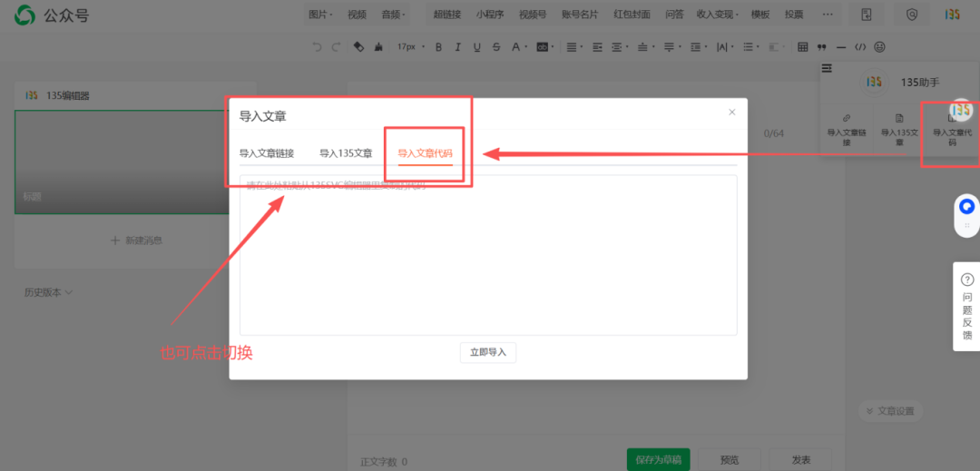This screenshot has height=471, width=980.
Task: Open the 收入变现 dropdown menu
Action: 718,15
